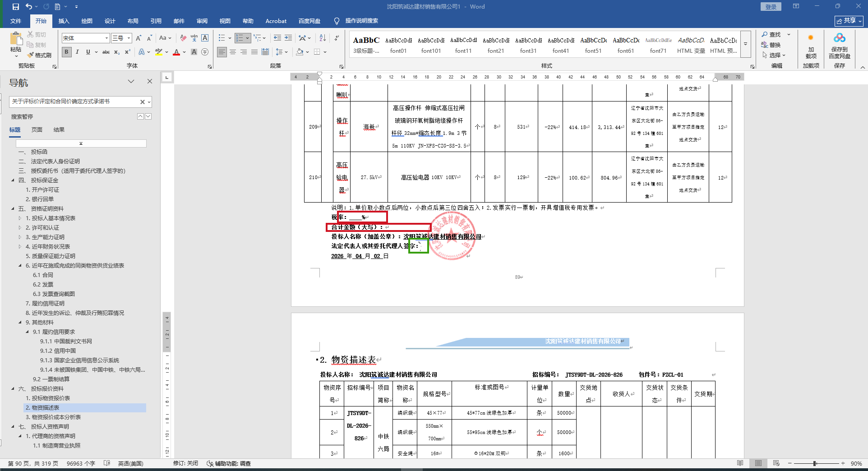The image size is (868, 471).
Task: Click the yellow text highlight color
Action: tap(159, 52)
